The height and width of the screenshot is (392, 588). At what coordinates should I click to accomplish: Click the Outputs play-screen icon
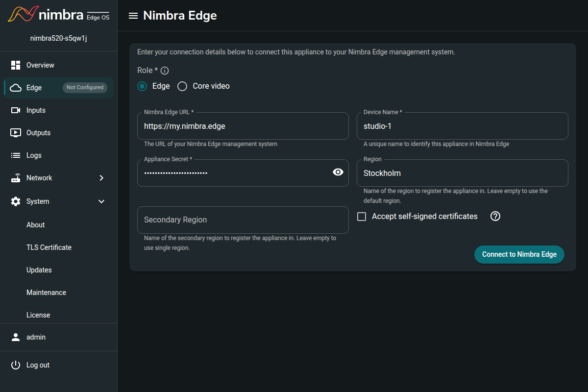click(16, 133)
